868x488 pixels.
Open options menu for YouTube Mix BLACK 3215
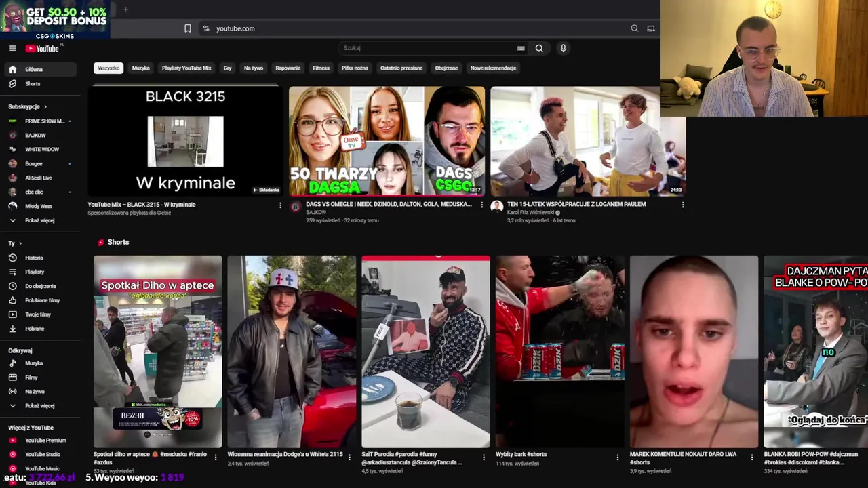[x=280, y=205]
